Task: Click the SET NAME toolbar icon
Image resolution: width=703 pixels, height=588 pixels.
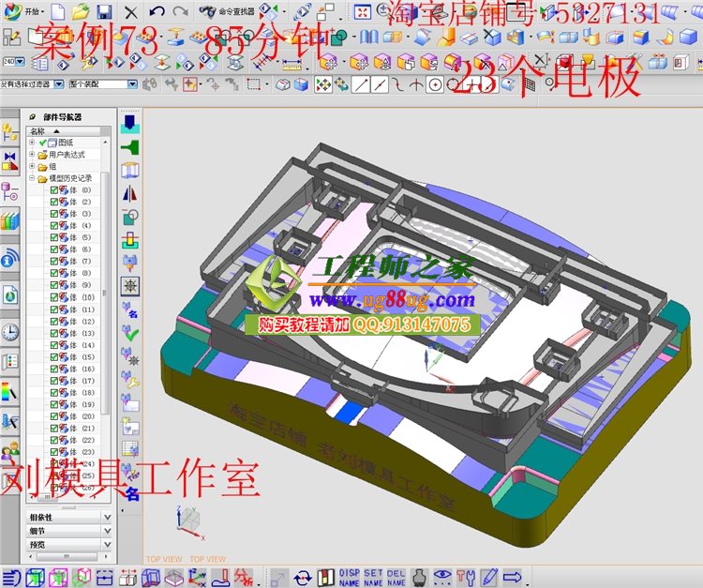Action: coord(373,577)
